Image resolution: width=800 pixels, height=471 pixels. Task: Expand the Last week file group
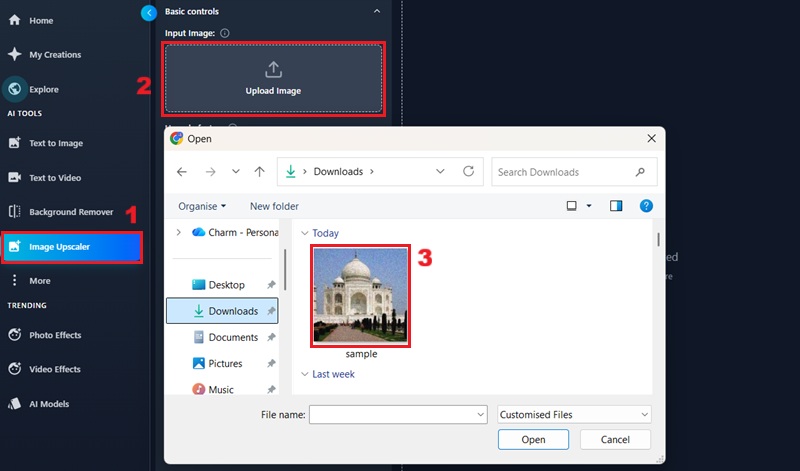click(305, 374)
